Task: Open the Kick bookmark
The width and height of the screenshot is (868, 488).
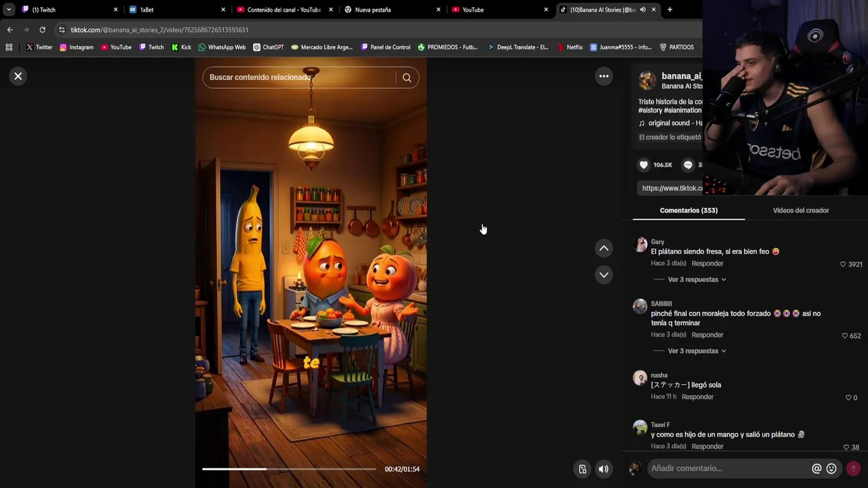Action: pos(181,47)
